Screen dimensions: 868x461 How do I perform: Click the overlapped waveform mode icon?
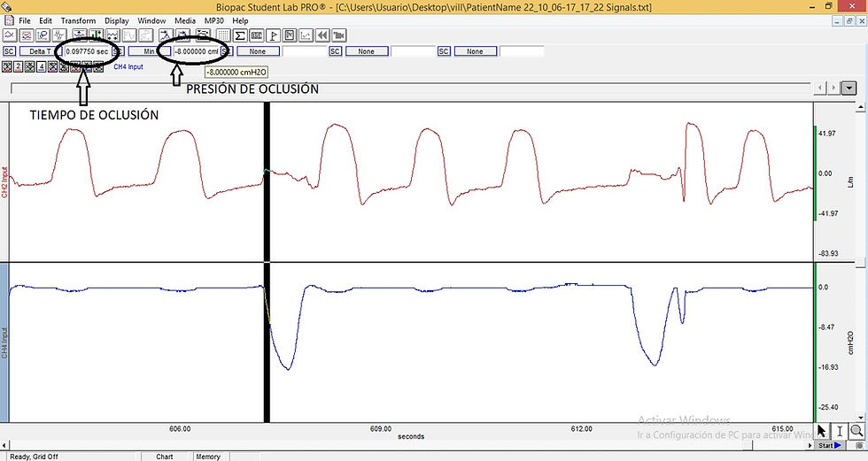point(58,35)
